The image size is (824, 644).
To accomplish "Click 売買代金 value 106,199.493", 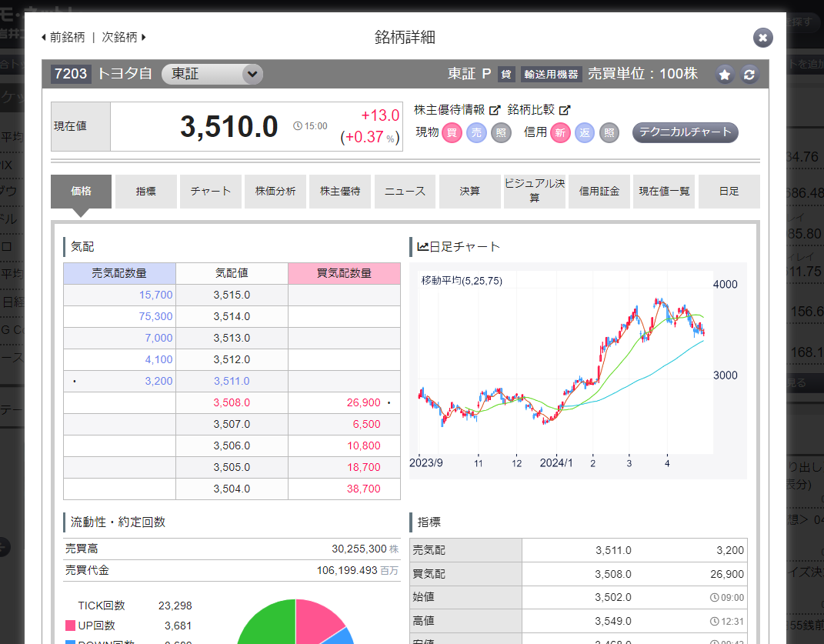I will [x=347, y=570].
